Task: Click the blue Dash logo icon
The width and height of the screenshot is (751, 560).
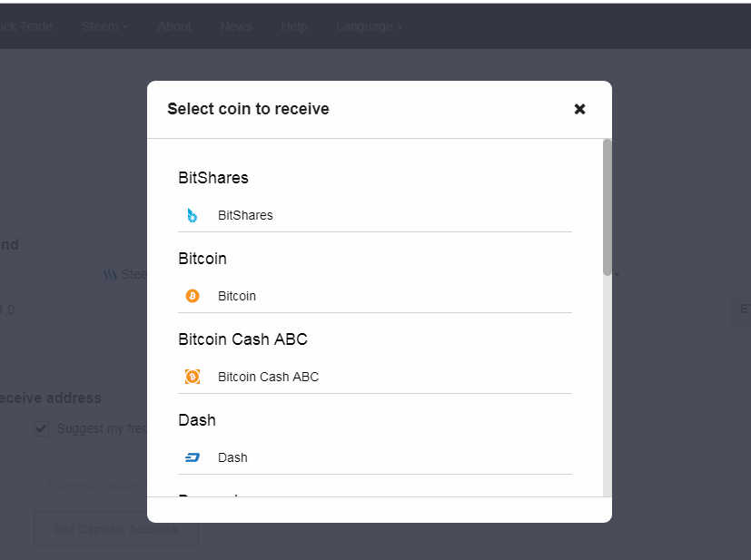Action: (x=193, y=458)
